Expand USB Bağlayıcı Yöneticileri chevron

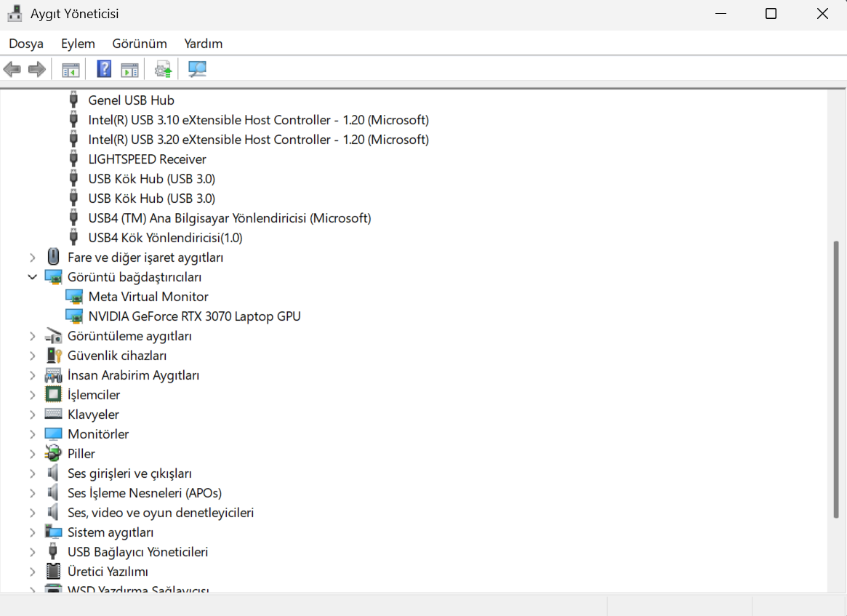[33, 552]
